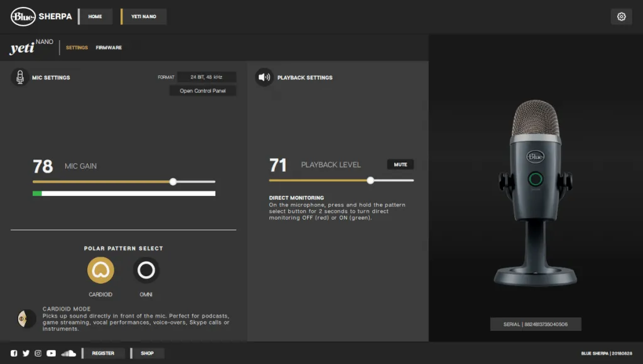Open the SoundCloud social link
643x364 pixels.
pos(68,353)
